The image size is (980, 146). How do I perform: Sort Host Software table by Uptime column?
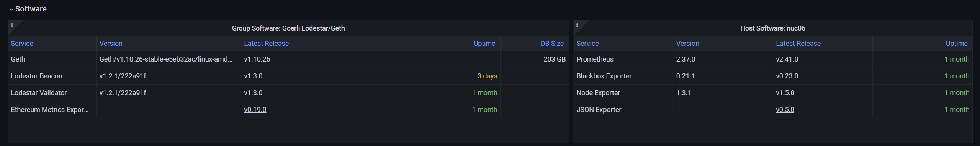957,44
